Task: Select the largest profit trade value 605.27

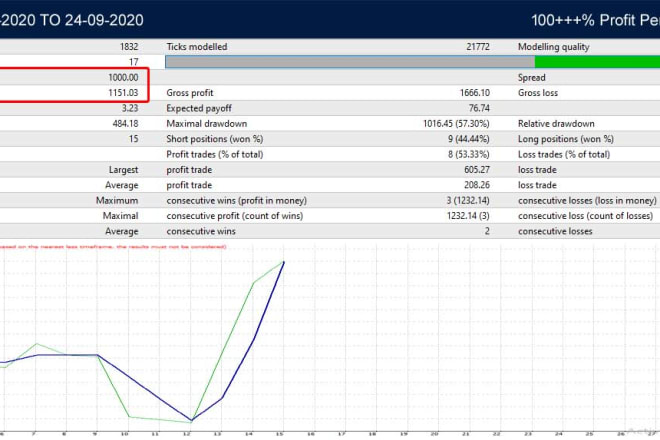Action: (477, 170)
